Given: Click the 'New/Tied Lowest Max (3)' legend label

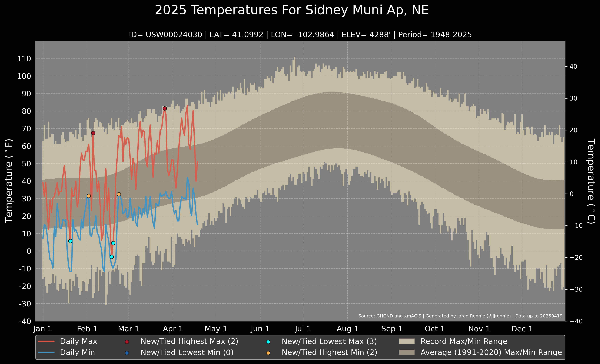Looking at the screenshot, I should point(329,341).
